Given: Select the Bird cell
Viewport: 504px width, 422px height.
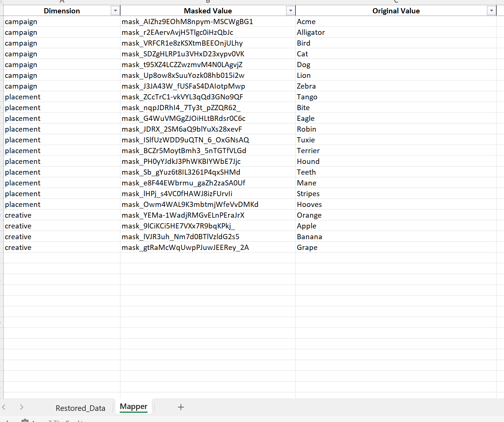Looking at the screenshot, I should click(396, 43).
